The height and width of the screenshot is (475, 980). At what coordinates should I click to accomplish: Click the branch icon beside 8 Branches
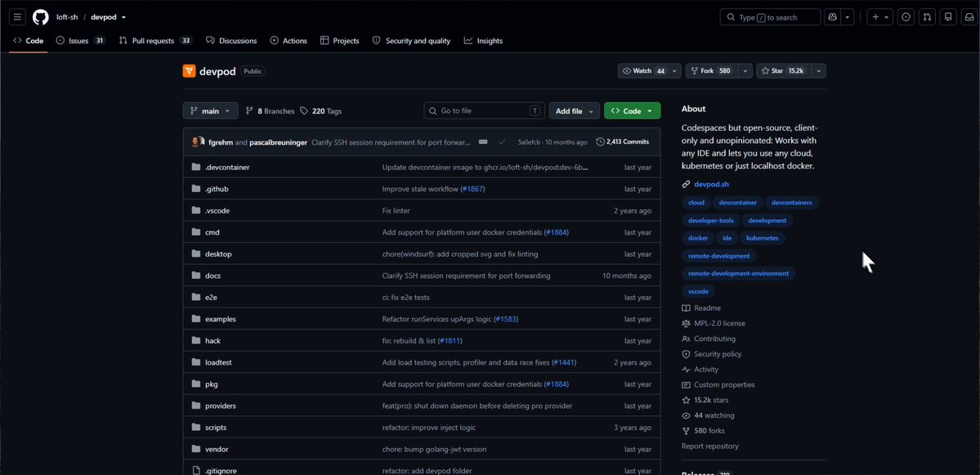click(x=249, y=110)
